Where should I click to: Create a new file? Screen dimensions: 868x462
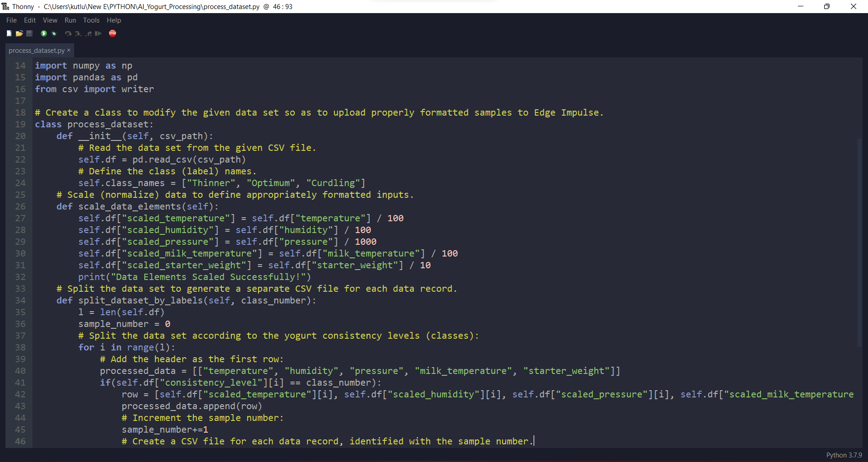coord(9,33)
